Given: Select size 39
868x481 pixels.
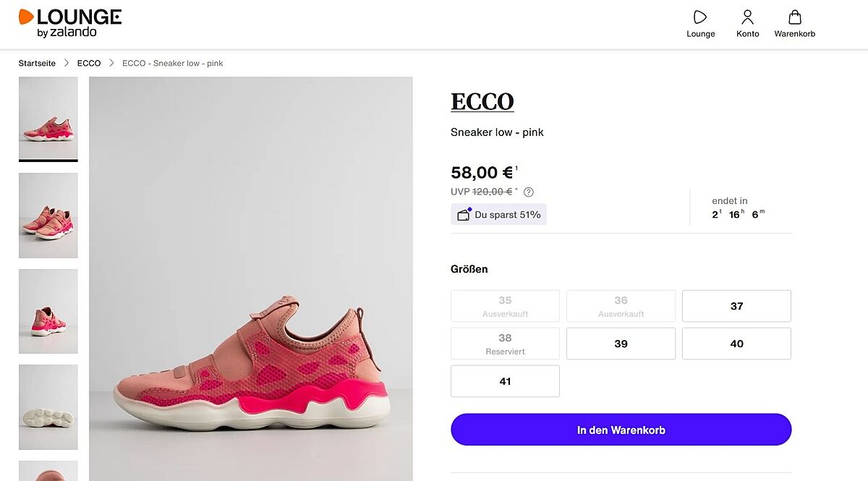Looking at the screenshot, I should [x=621, y=344].
